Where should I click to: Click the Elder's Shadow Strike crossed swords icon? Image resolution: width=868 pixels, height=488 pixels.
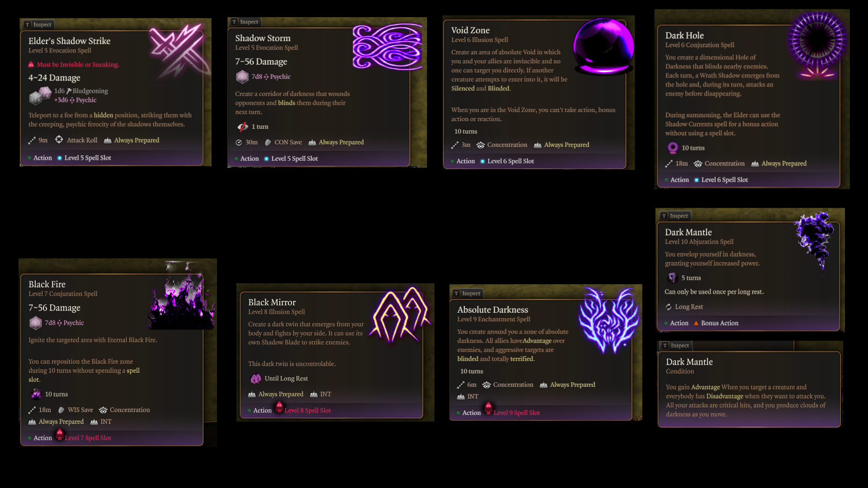click(x=177, y=50)
